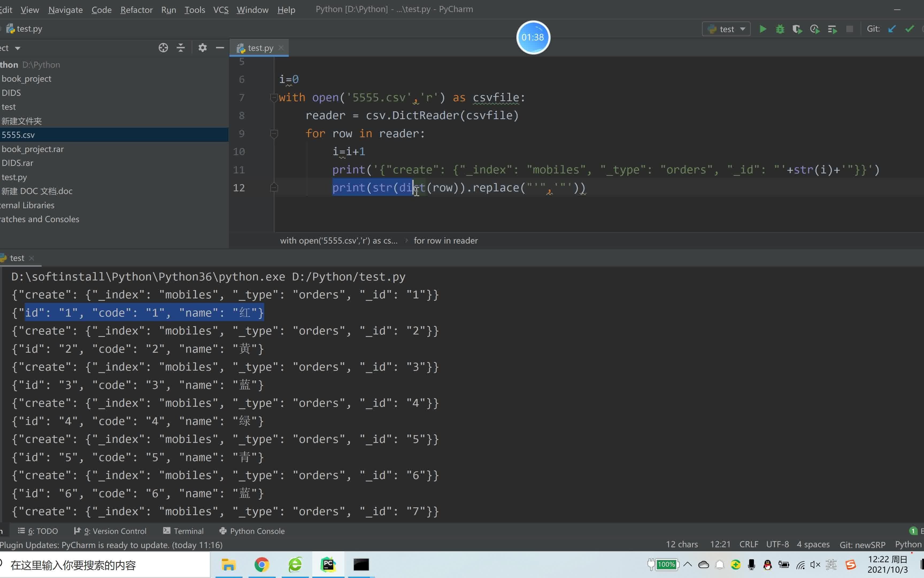Open the Run menu
Viewport: 924px width, 578px height.
pos(168,10)
